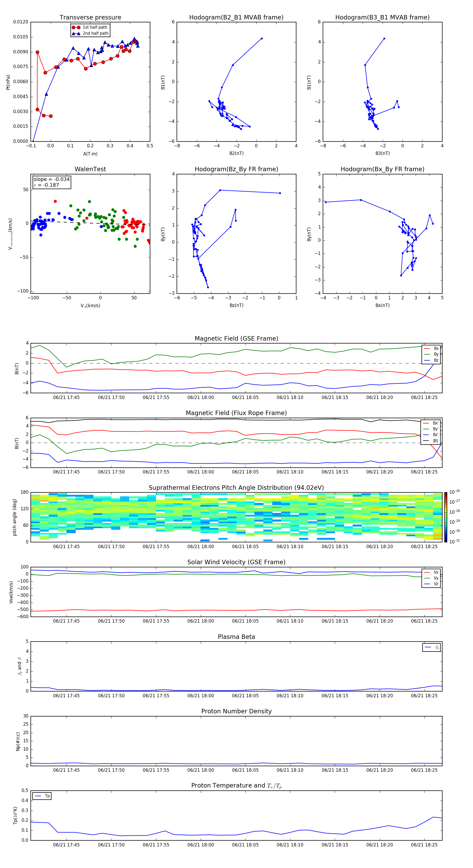Click the "Solar Wind Velocity (GSE Frame)" title

coord(236,562)
